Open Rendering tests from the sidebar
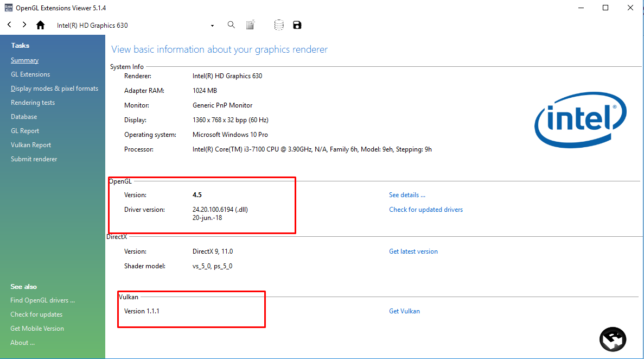Screen dimensions: 644x359 (x=33, y=102)
